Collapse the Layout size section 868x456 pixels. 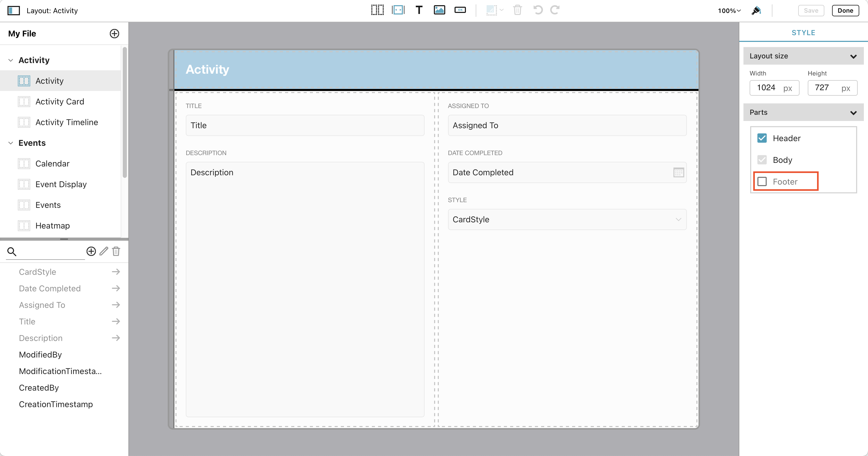(854, 56)
